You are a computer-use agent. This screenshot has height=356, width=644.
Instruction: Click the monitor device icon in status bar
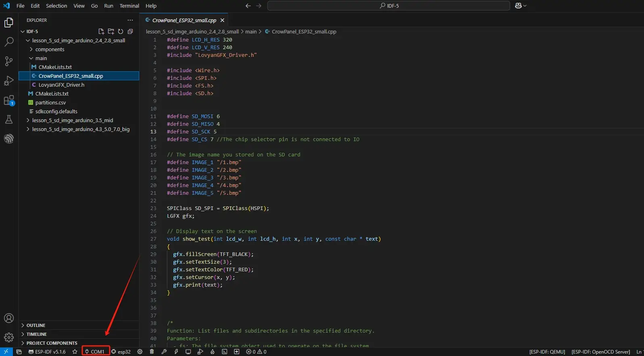coord(188,352)
